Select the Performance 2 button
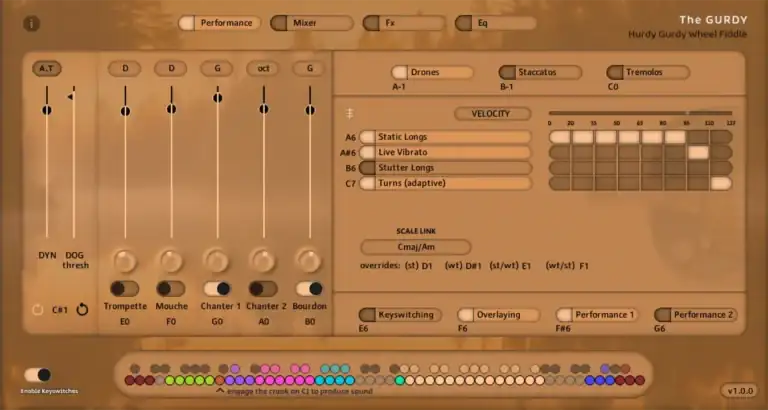The width and height of the screenshot is (768, 410). point(696,315)
